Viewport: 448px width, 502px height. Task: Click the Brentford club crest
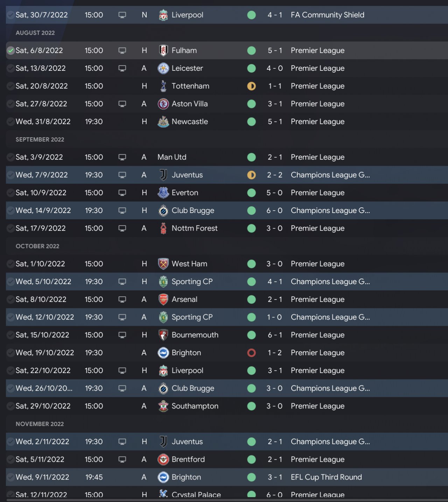pos(163,459)
